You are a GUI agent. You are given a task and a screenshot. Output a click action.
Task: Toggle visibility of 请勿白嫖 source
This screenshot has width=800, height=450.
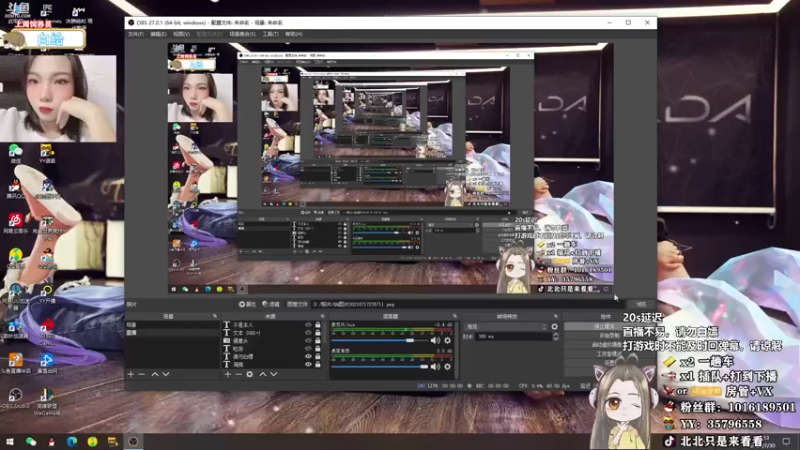tap(308, 356)
